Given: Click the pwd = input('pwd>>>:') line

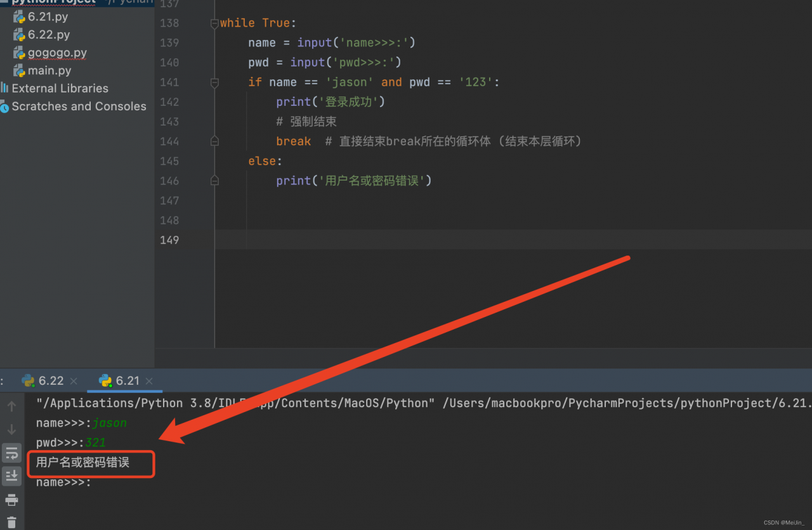Looking at the screenshot, I should tap(325, 62).
